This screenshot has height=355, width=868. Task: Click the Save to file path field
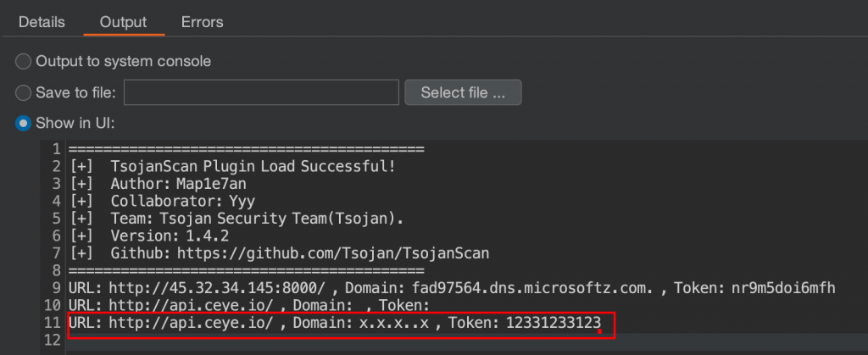coord(262,92)
